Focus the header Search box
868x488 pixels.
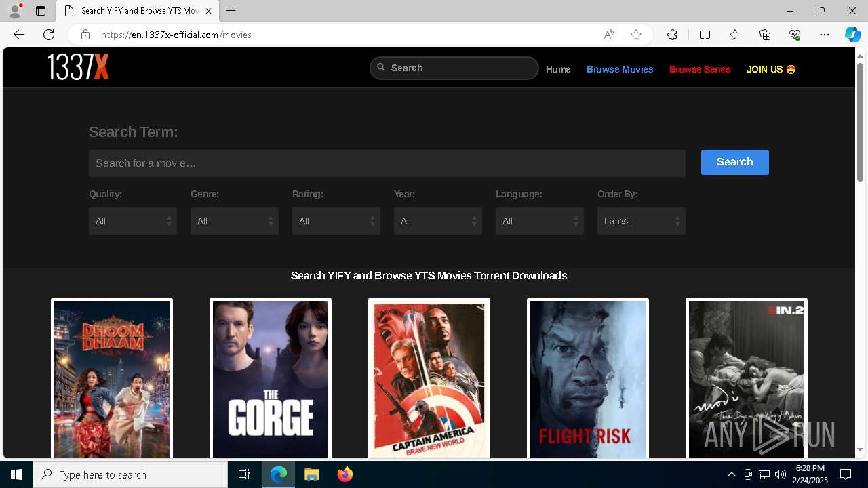click(x=454, y=68)
